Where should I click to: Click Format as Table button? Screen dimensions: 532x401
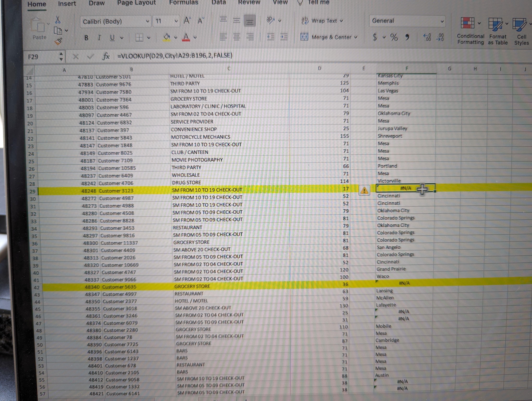point(498,31)
